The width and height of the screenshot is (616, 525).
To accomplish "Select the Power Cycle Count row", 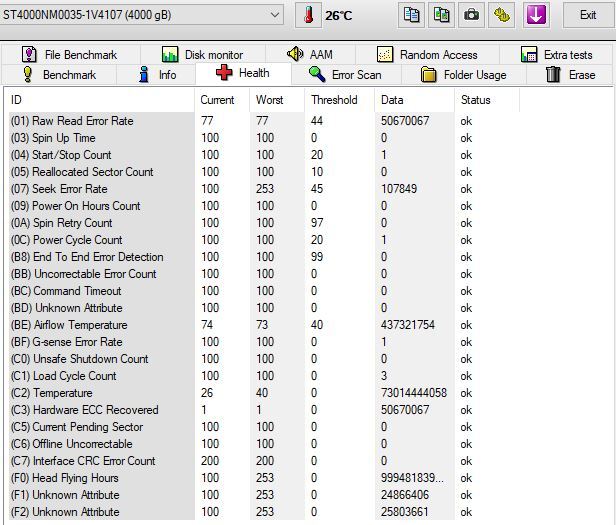I will coord(264,240).
